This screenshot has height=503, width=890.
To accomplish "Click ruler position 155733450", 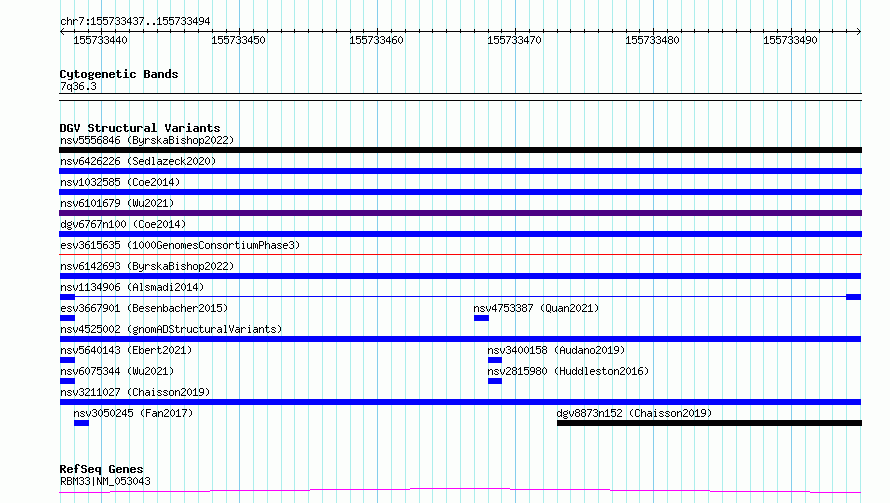I will 238,40.
